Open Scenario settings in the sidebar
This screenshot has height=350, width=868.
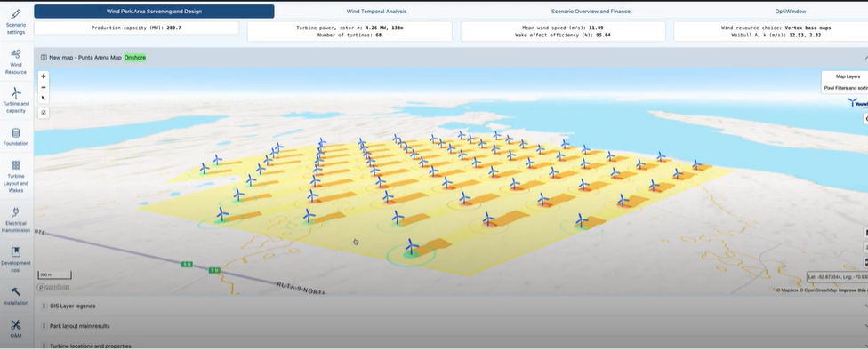pos(16,21)
